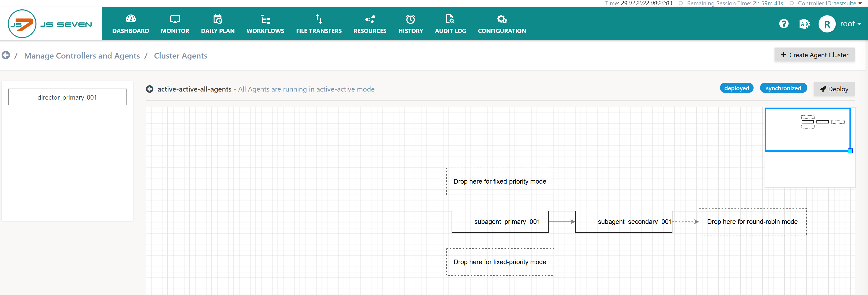Image resolution: width=868 pixels, height=295 pixels.
Task: Click the History clock icon
Action: click(410, 19)
